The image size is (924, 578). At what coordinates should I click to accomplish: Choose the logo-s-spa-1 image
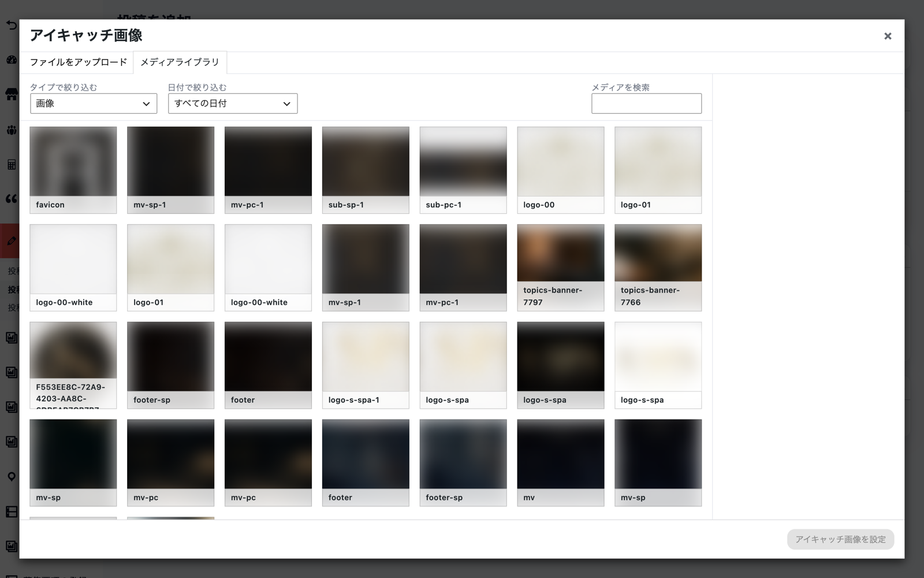point(366,365)
